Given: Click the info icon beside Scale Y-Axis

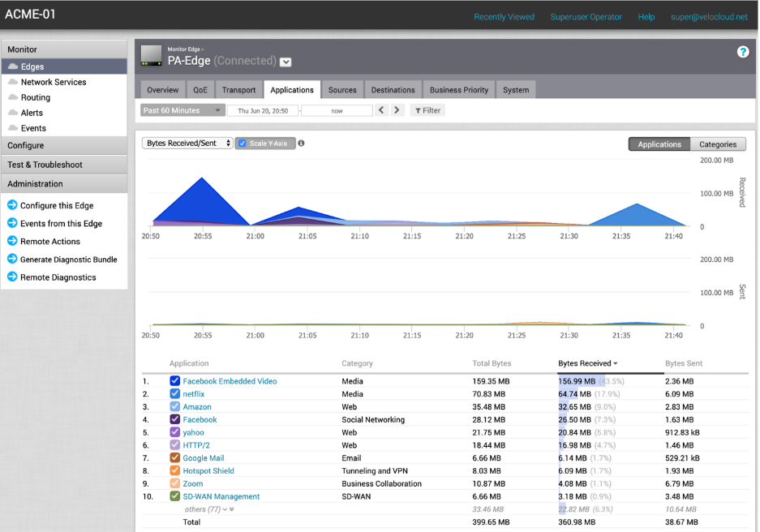Looking at the screenshot, I should coord(303,144).
